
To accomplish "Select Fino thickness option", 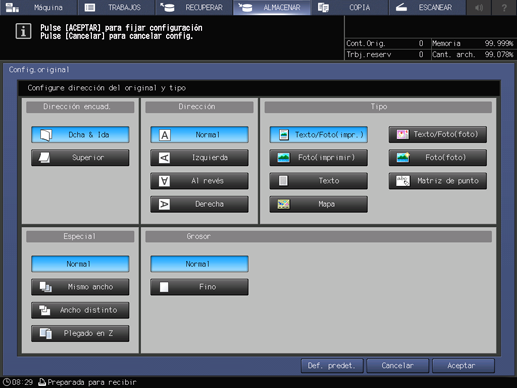I will [x=199, y=287].
